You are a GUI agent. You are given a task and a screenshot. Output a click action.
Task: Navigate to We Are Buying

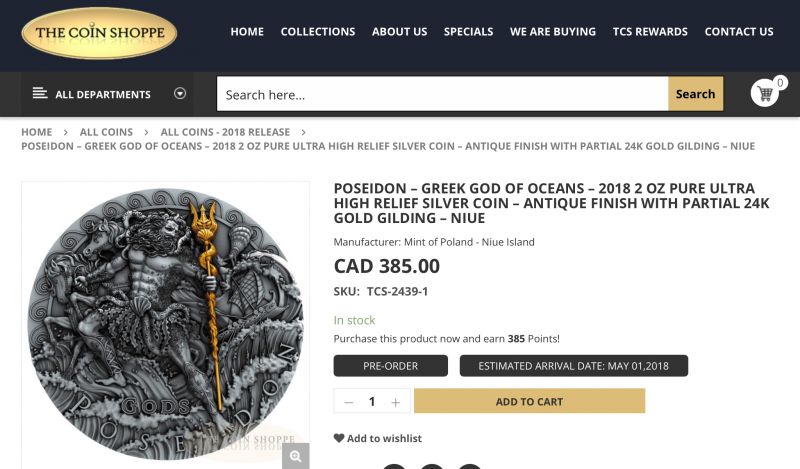[x=553, y=32]
